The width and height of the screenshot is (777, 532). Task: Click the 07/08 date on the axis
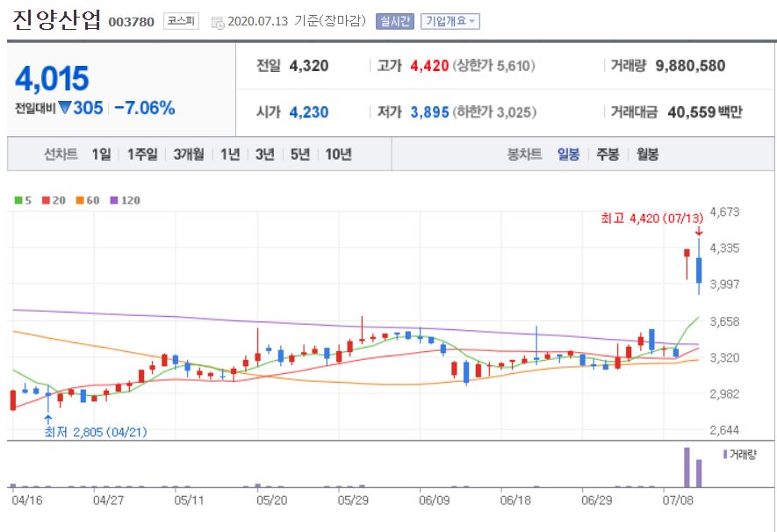tap(678, 500)
